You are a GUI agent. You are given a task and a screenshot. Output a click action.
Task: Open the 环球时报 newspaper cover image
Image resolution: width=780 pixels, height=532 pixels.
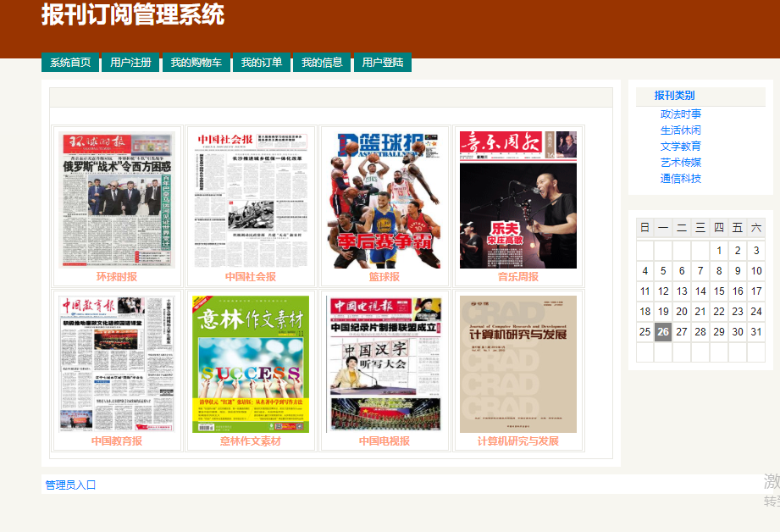point(117,200)
